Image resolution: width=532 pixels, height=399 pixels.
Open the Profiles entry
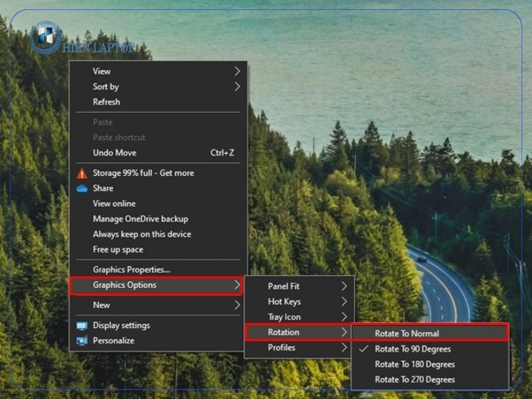(x=299, y=347)
